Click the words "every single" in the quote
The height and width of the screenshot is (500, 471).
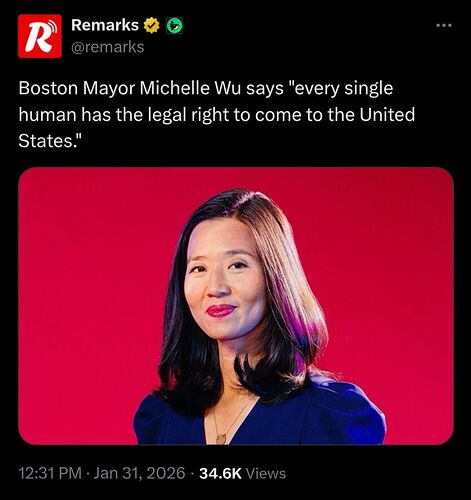tap(343, 89)
